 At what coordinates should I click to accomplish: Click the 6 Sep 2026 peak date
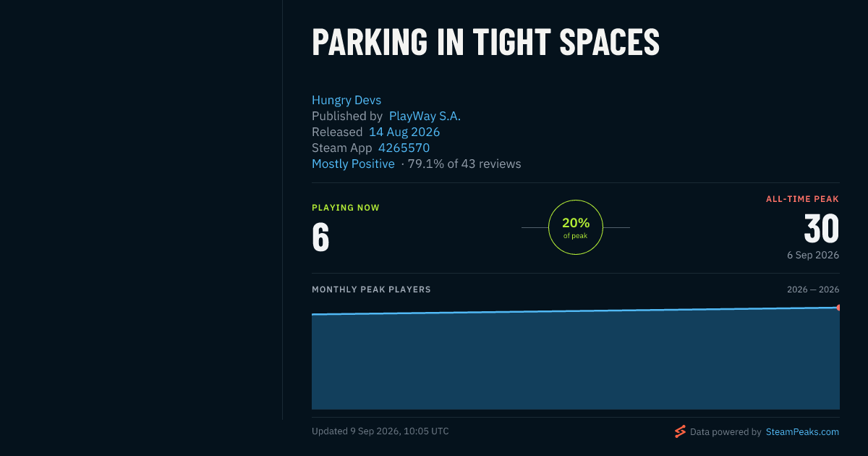[813, 256]
